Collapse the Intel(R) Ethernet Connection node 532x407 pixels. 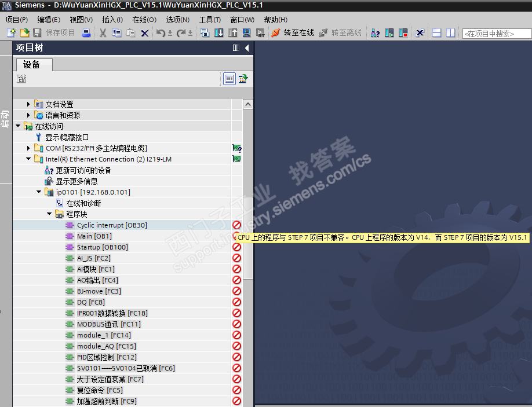[x=28, y=159]
